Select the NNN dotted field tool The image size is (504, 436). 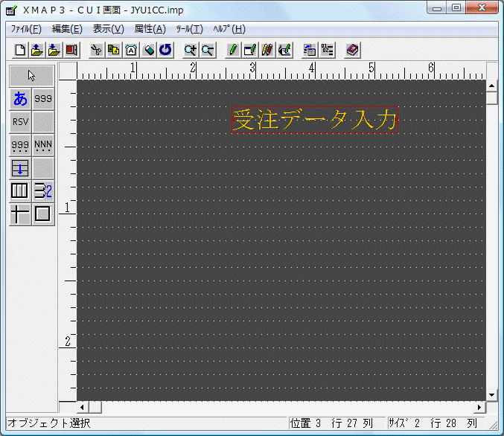(x=43, y=145)
